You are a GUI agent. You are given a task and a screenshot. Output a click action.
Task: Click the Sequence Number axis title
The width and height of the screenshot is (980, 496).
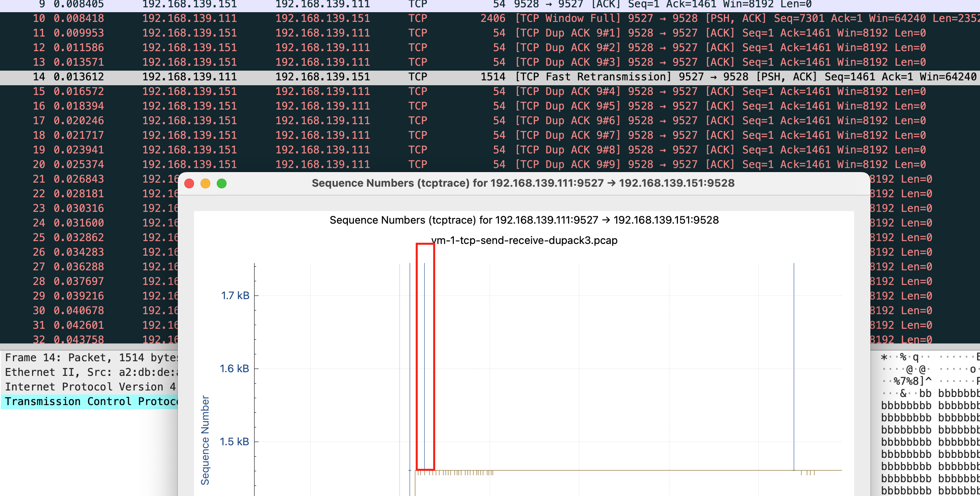(205, 440)
